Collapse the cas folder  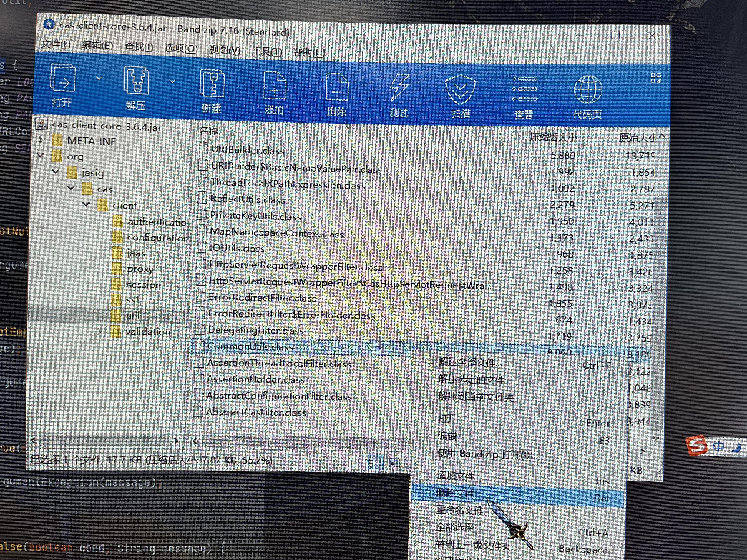(71, 188)
